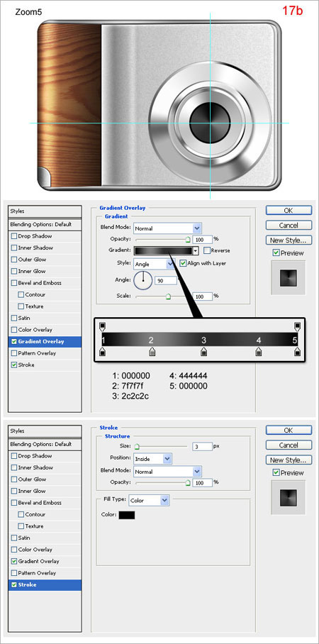Expand the gradient Style Angle dropdown
The image size is (319, 644).
(x=154, y=264)
